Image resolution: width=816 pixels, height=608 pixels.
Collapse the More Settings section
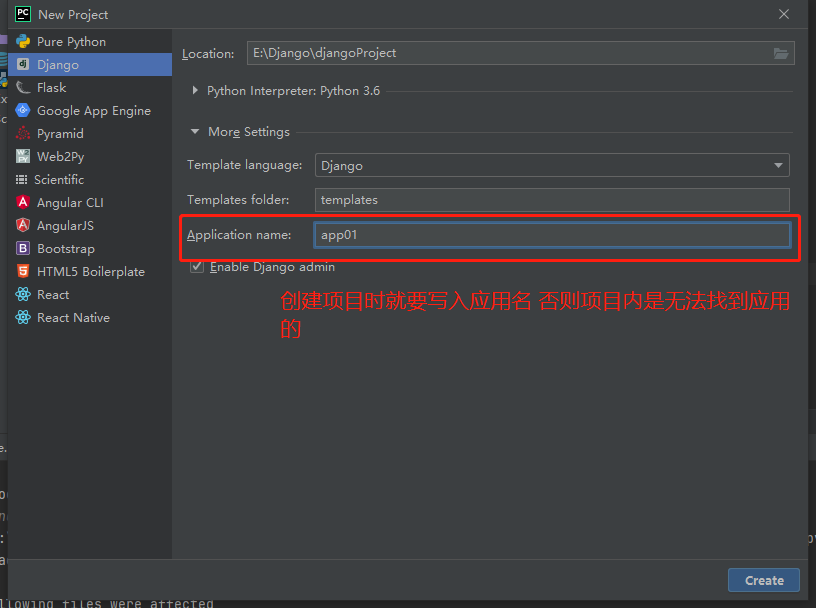[195, 132]
